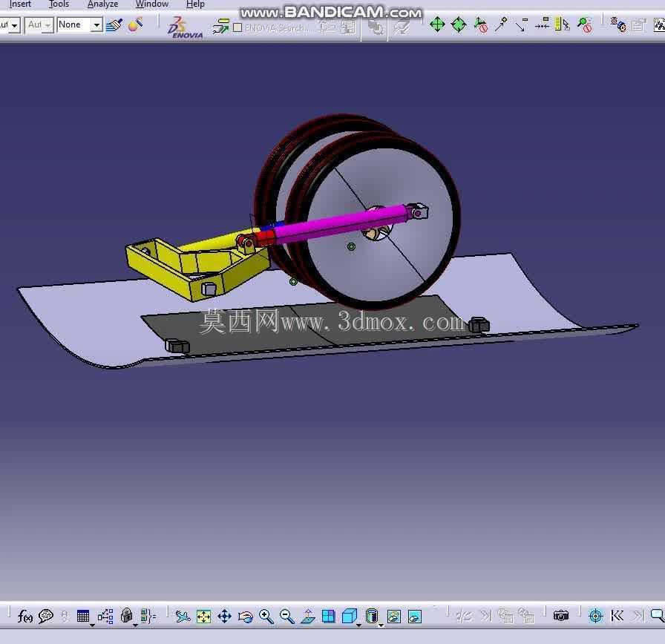Expand the View Mode cylinder flyout arrow
This screenshot has width=665, height=644.
click(381, 625)
